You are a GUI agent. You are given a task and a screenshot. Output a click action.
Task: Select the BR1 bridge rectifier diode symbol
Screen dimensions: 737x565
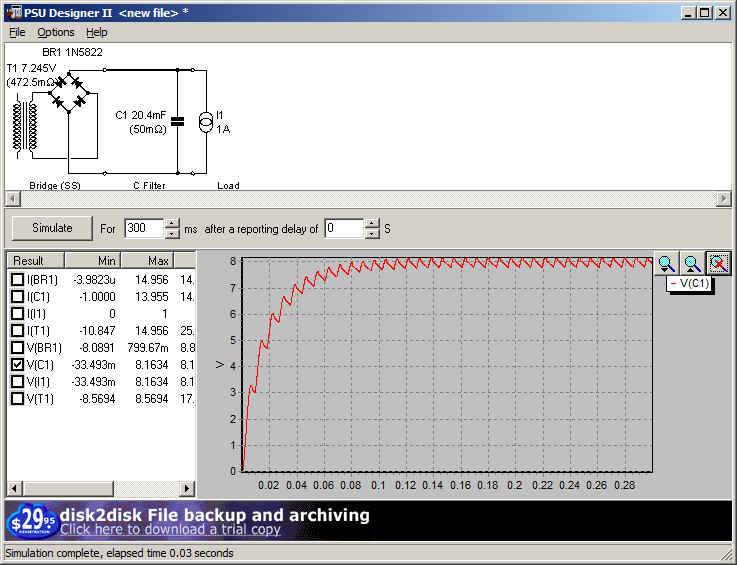[x=69, y=92]
